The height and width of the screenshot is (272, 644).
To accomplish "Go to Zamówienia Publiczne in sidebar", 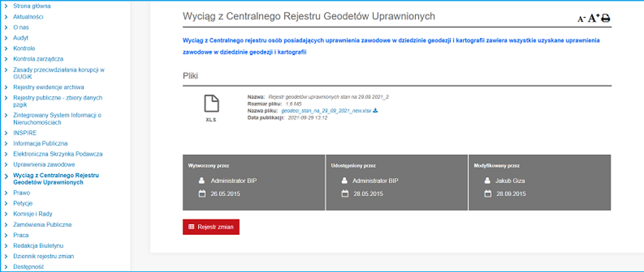I will point(42,225).
